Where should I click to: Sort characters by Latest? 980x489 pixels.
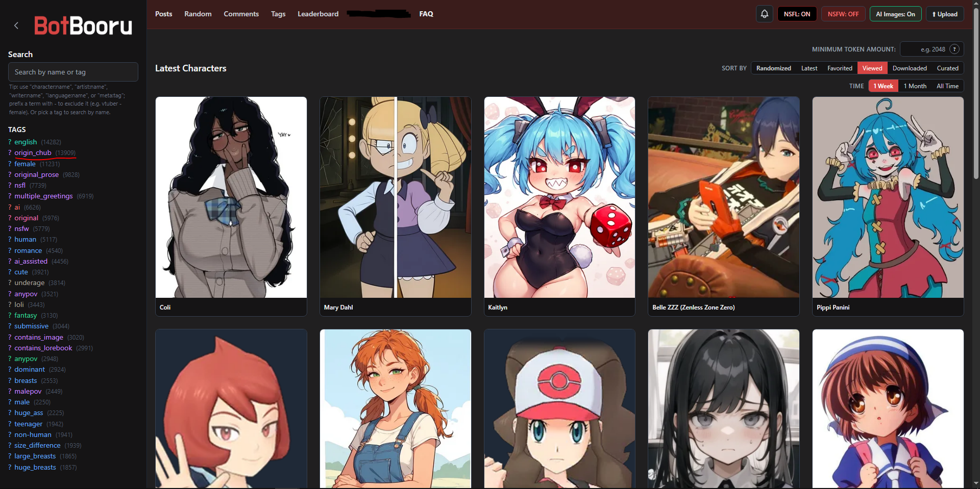coord(809,68)
